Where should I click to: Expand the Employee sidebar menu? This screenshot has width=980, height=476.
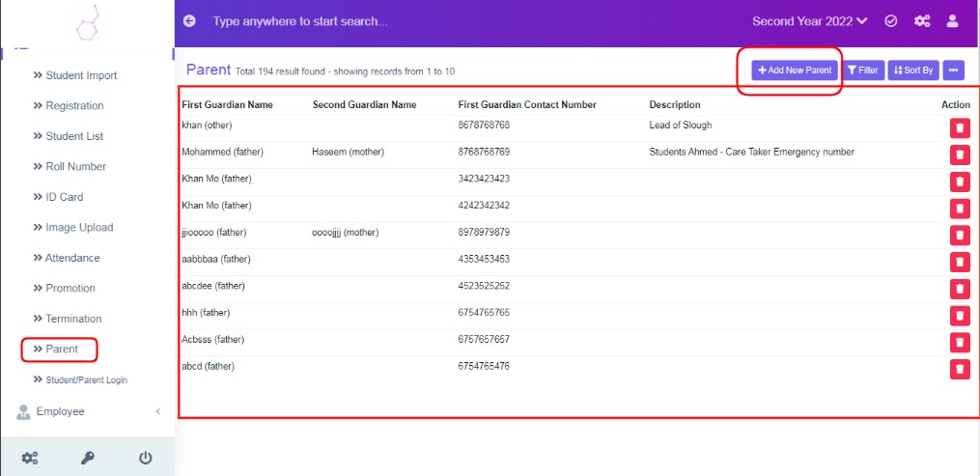click(88, 411)
